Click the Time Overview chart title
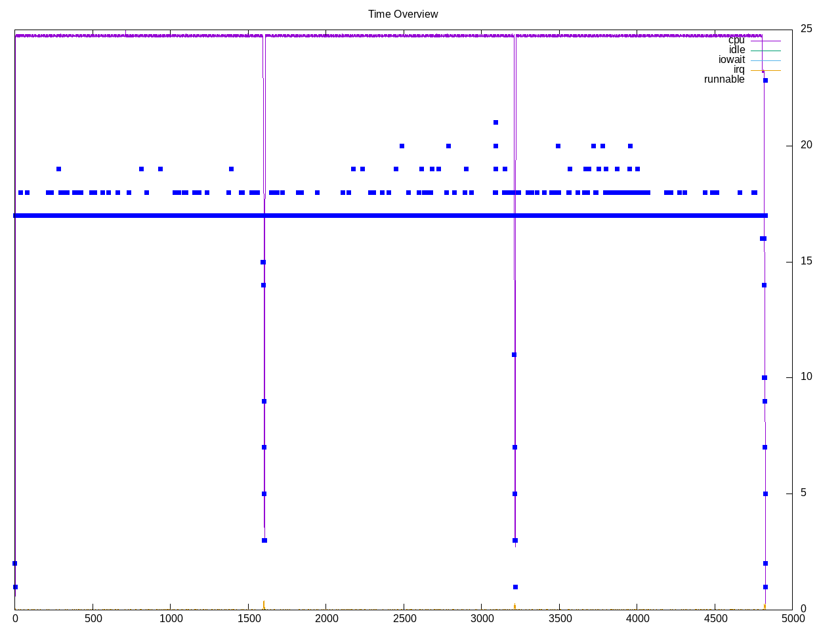 [403, 14]
